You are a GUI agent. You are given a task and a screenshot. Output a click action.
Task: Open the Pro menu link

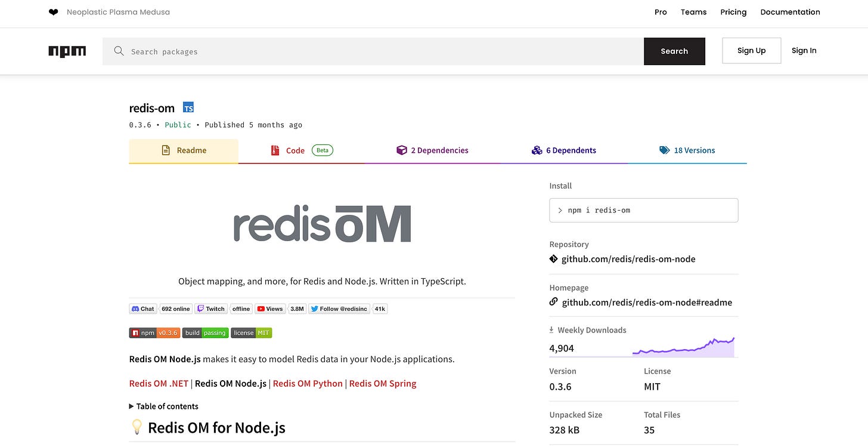point(661,12)
